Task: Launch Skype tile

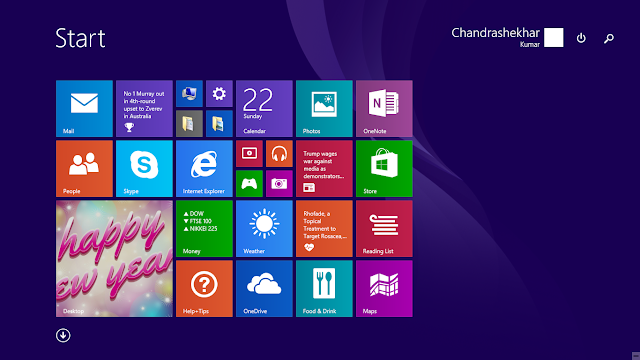Action: [x=144, y=169]
